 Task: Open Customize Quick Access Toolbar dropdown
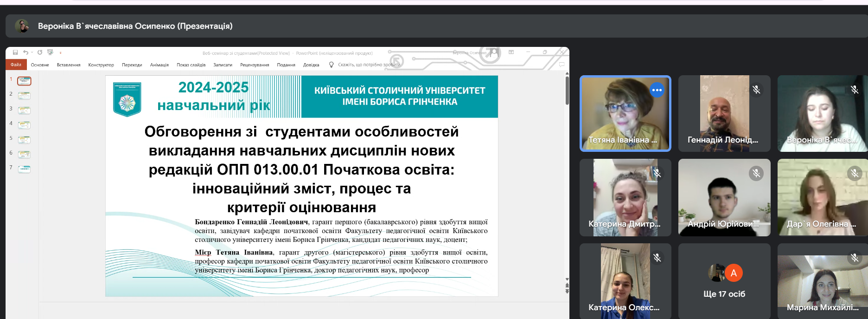click(60, 53)
